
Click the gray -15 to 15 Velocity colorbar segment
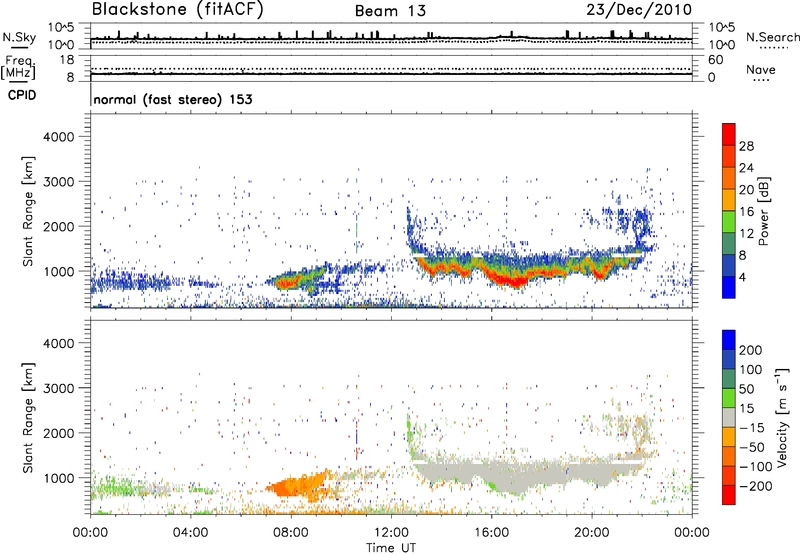point(729,417)
